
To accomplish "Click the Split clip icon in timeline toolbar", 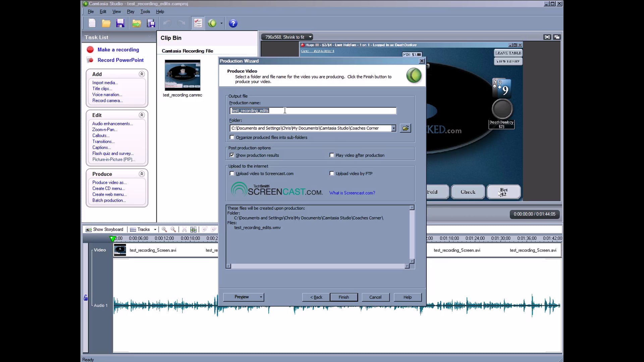I will pos(194,229).
